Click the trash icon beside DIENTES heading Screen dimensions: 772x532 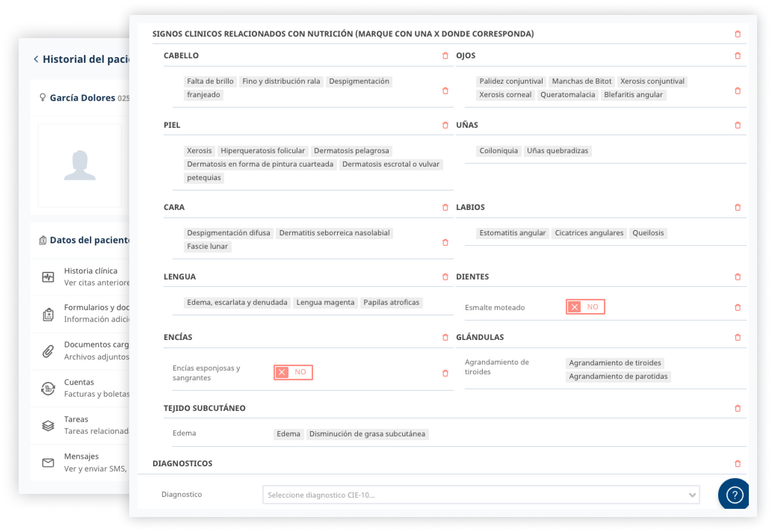click(x=738, y=277)
